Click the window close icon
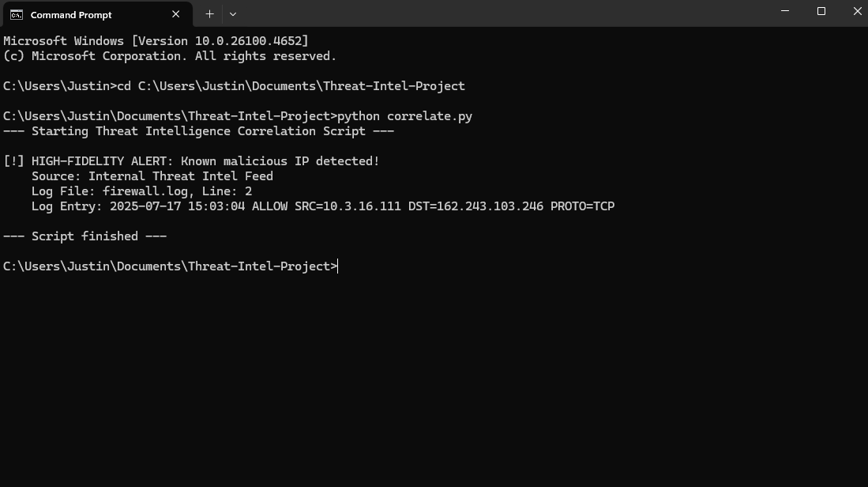Screen dimensions: 868x487 click(857, 11)
